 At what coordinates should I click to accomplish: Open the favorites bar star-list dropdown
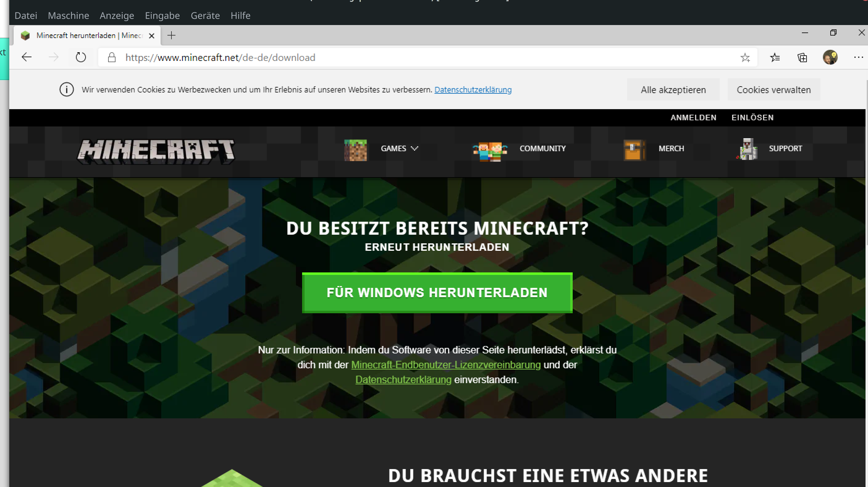(x=775, y=58)
